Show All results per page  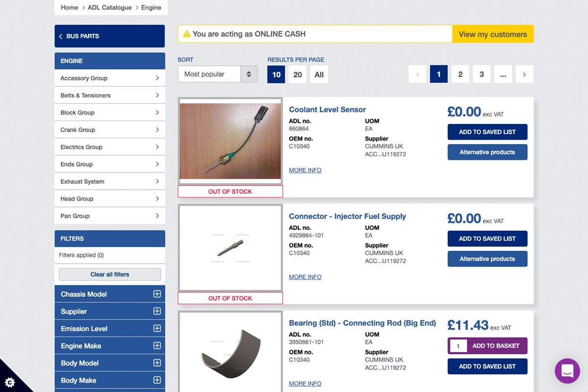pos(319,74)
